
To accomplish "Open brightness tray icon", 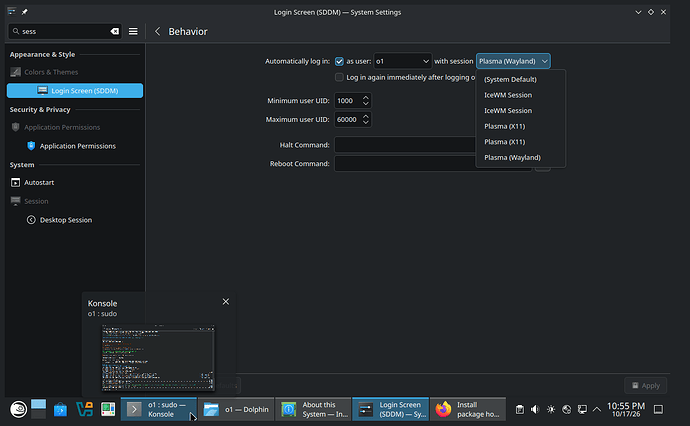I will click(x=551, y=410).
